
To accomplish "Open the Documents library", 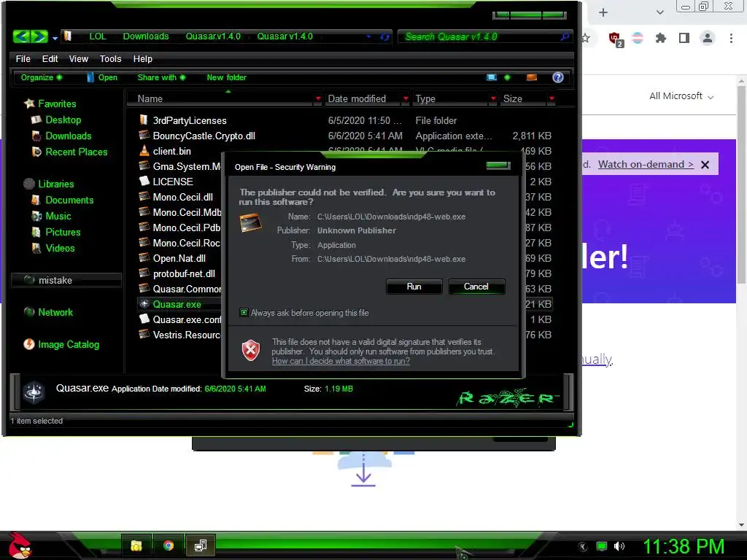I will 69,200.
